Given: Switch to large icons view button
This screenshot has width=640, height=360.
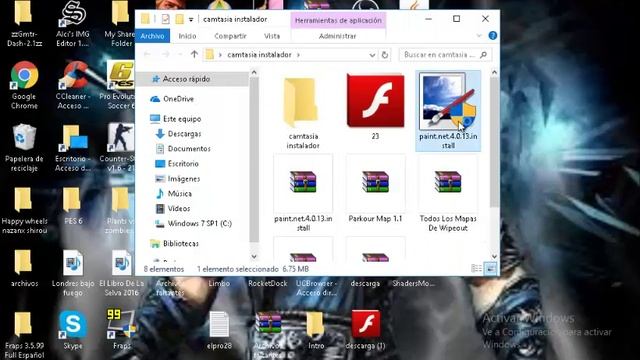Looking at the screenshot, I should (x=490, y=269).
